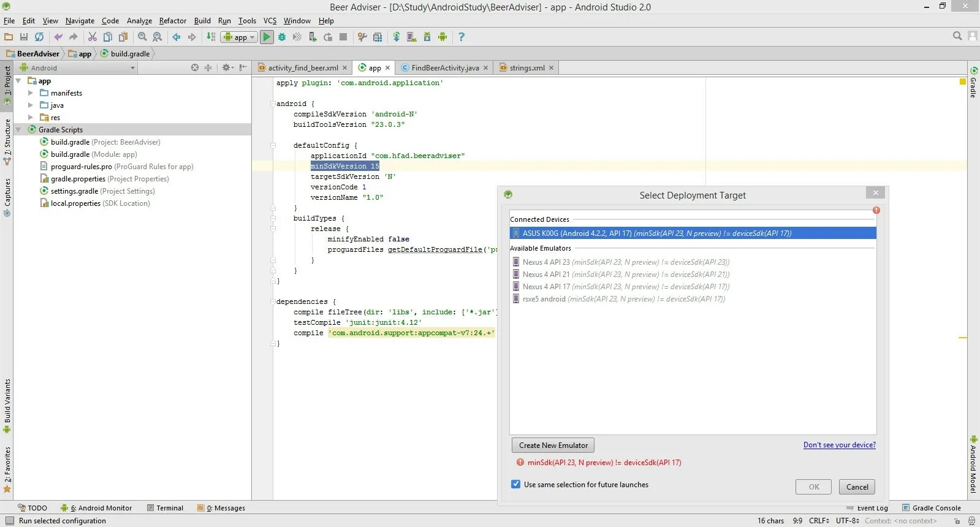Click the Navigate Forward arrow
The image size is (980, 527).
click(192, 37)
